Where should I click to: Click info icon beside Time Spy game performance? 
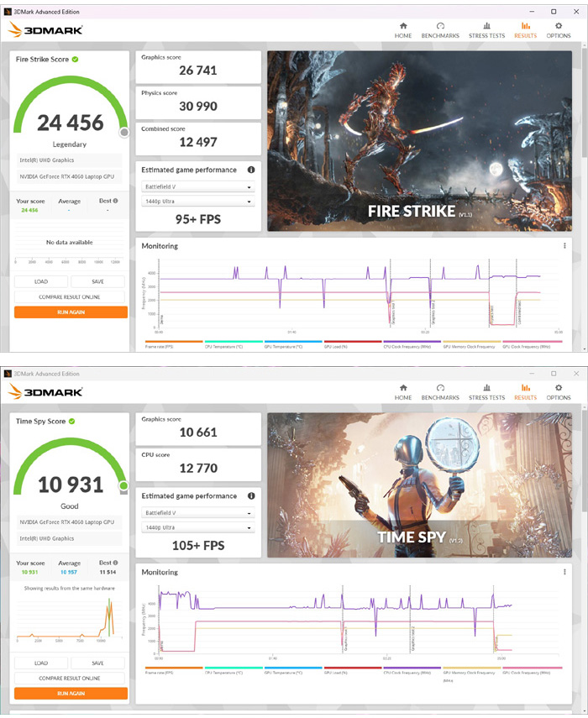(251, 496)
